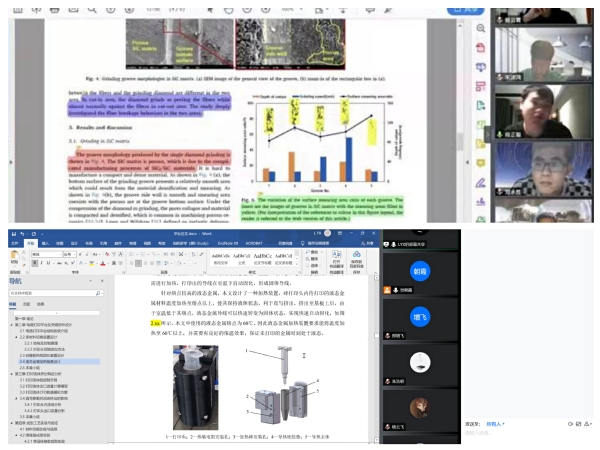Collapse the 2.2 subsection in navigation tree
This screenshot has width=600, height=450.
click(16, 337)
